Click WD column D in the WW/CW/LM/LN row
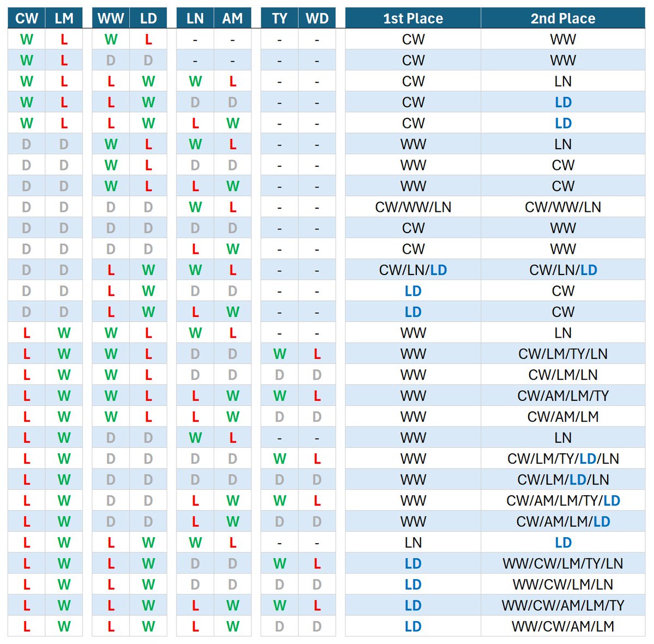The height and width of the screenshot is (644, 654). pos(317,585)
